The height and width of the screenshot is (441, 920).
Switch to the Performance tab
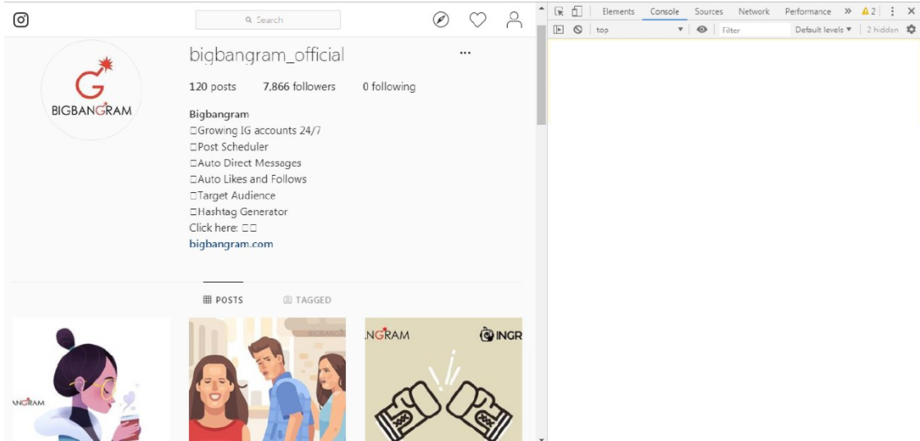pos(807,11)
